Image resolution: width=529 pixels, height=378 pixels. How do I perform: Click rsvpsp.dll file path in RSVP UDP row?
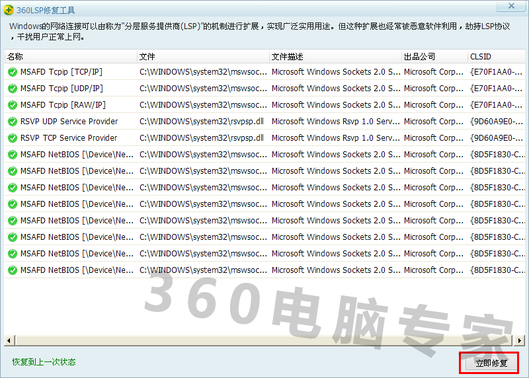click(x=201, y=122)
